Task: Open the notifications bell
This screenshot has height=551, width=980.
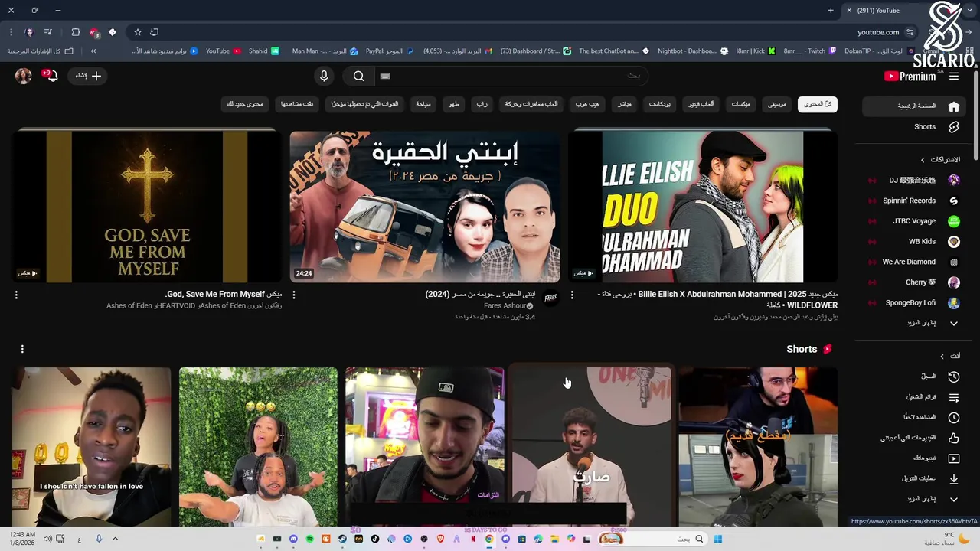Action: [51, 75]
